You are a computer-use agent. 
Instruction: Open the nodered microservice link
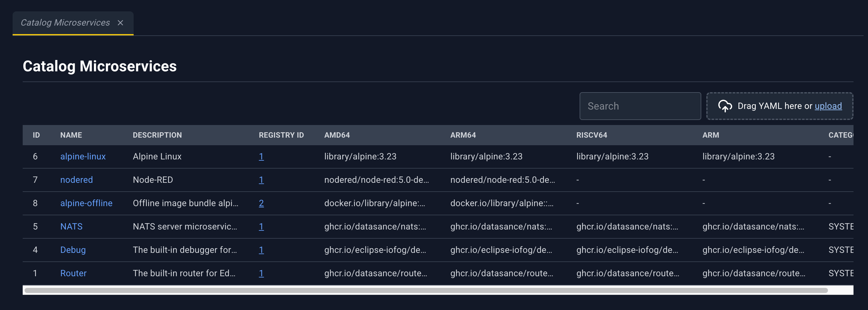pyautogui.click(x=77, y=180)
